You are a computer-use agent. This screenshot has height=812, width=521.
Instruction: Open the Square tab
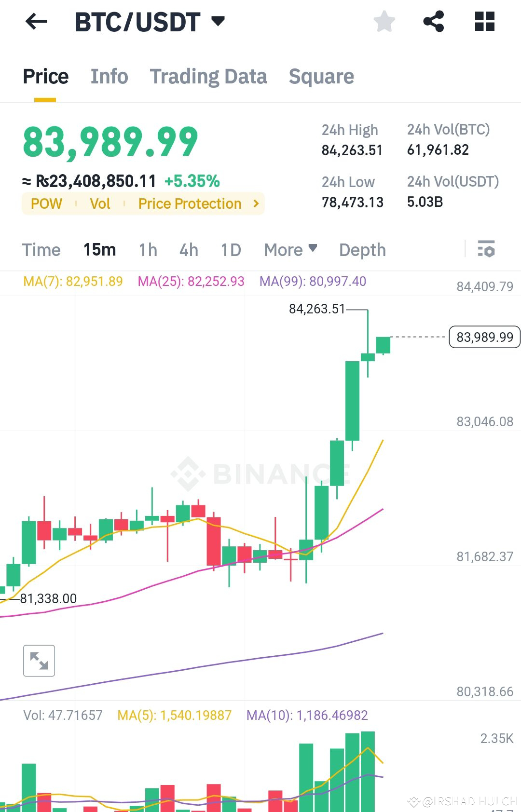(321, 76)
